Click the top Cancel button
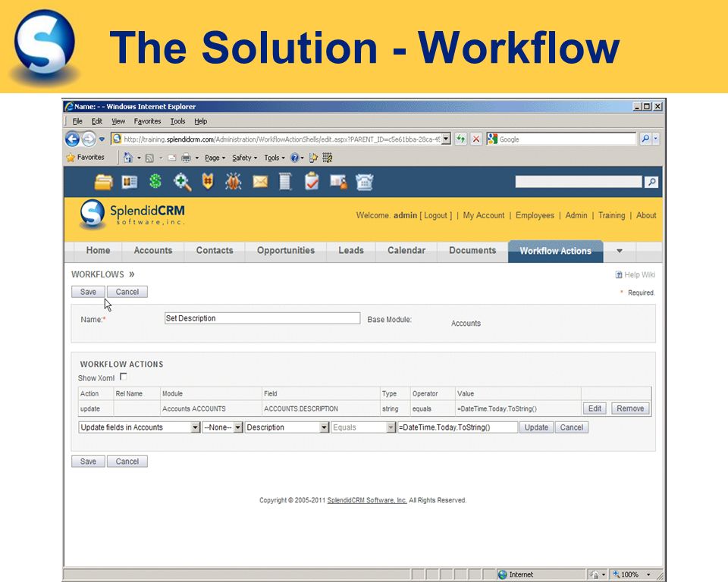728x582 pixels. [x=127, y=292]
